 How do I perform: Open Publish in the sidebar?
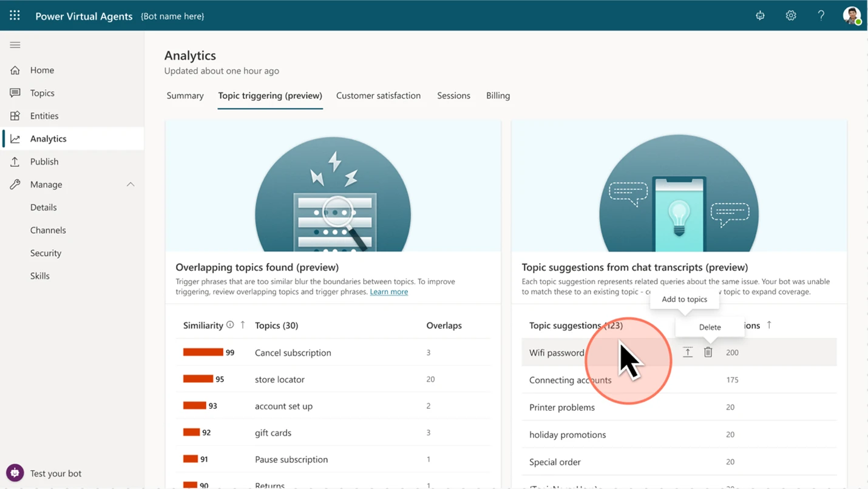(44, 162)
